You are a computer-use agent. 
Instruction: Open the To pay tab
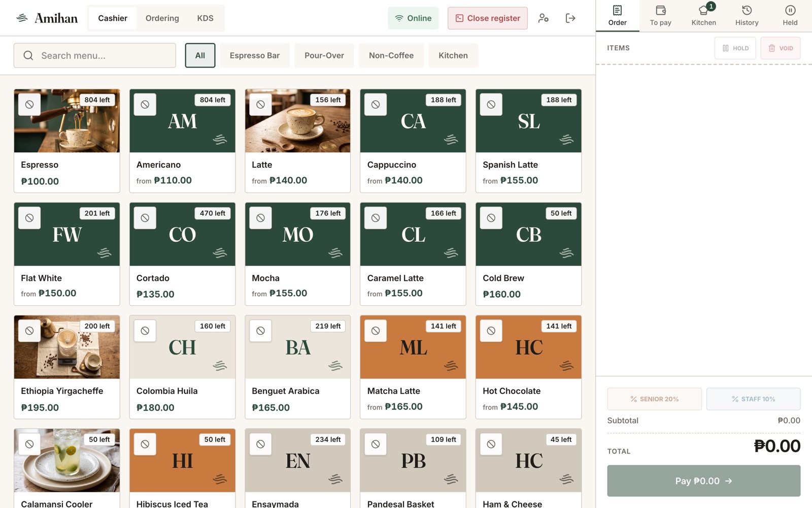661,16
